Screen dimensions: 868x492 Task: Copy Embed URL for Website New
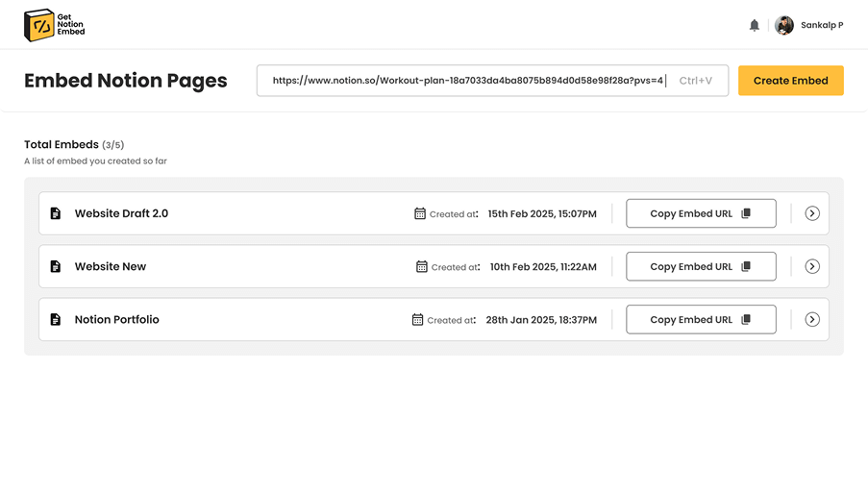click(700, 266)
